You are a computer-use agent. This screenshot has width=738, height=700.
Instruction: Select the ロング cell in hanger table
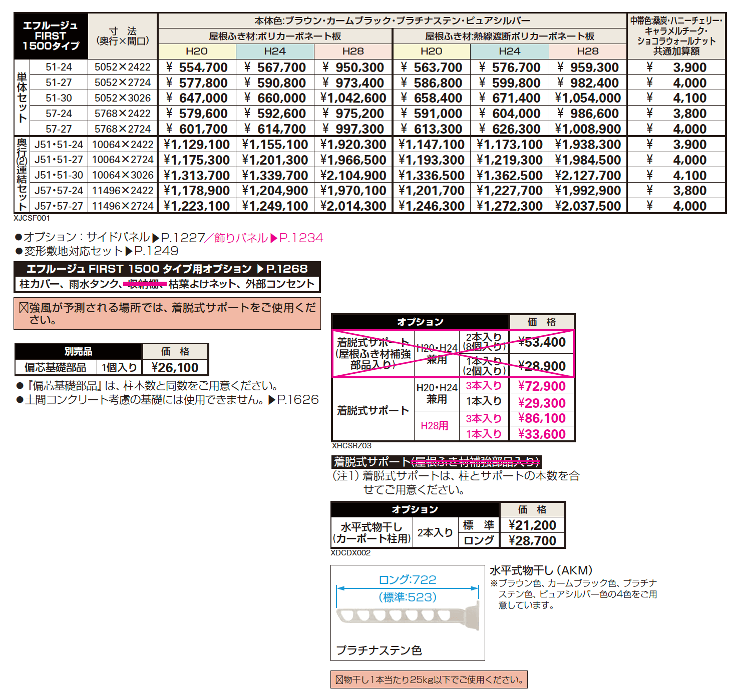click(479, 541)
